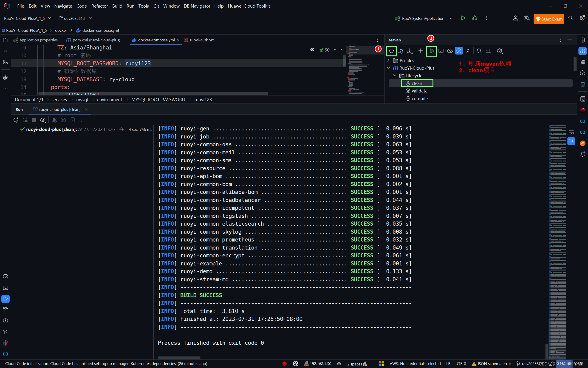Open the File menu
588x368 pixels.
pyautogui.click(x=20, y=6)
